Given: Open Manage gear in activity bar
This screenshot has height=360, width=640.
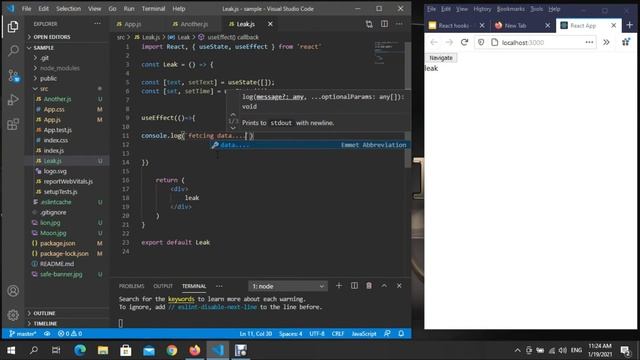Looking at the screenshot, I should pyautogui.click(x=13, y=315).
